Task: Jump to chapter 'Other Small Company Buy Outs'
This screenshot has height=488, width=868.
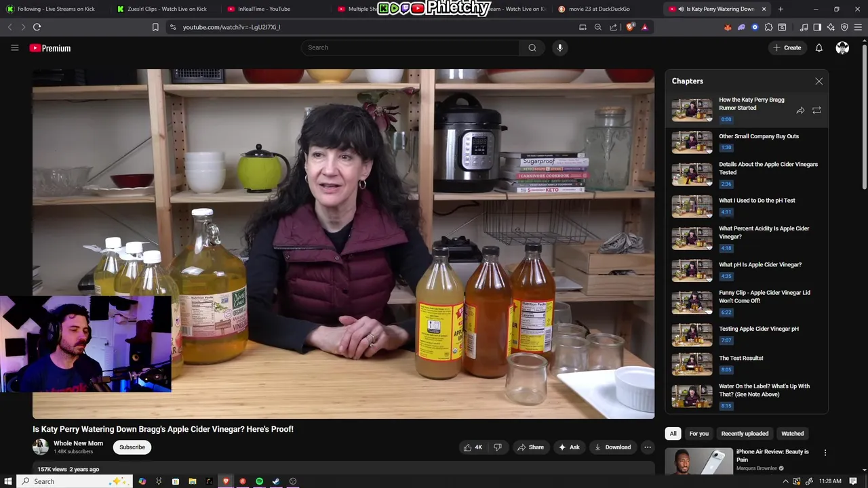Action: click(746, 142)
